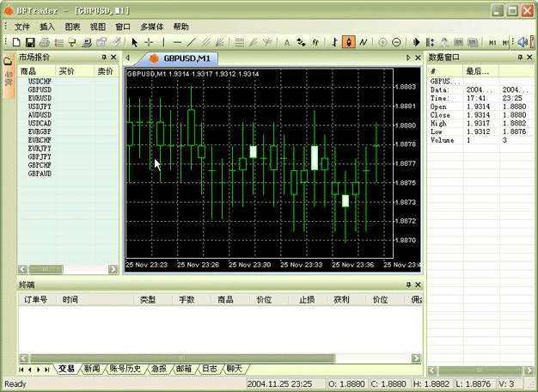This screenshot has height=392, width=538.
Task: Click the Print icon in toolbar
Action: pyautogui.click(x=45, y=43)
